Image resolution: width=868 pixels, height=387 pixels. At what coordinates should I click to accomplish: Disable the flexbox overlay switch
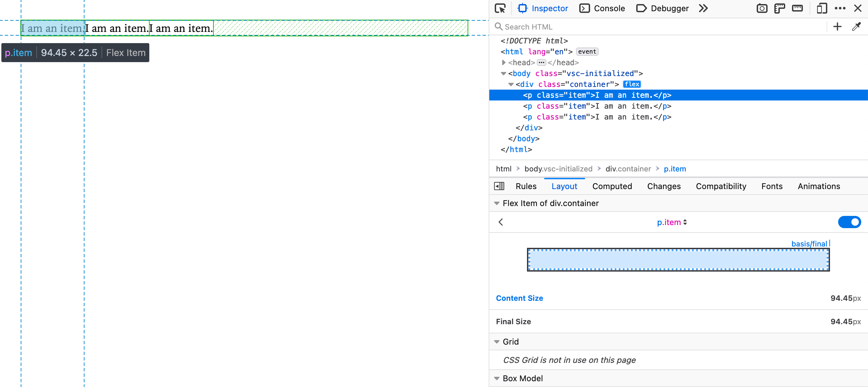pyautogui.click(x=849, y=222)
